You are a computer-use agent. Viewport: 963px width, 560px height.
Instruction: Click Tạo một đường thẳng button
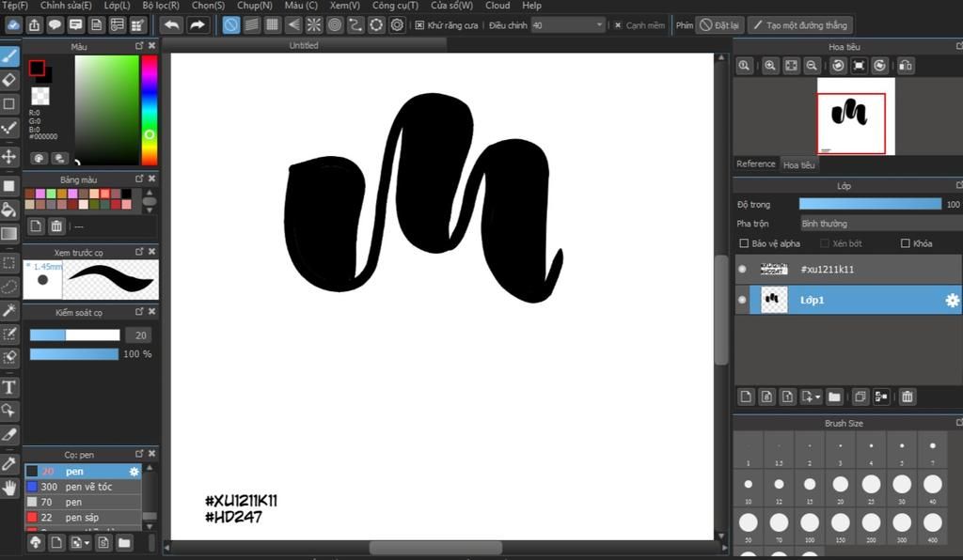[x=800, y=25]
